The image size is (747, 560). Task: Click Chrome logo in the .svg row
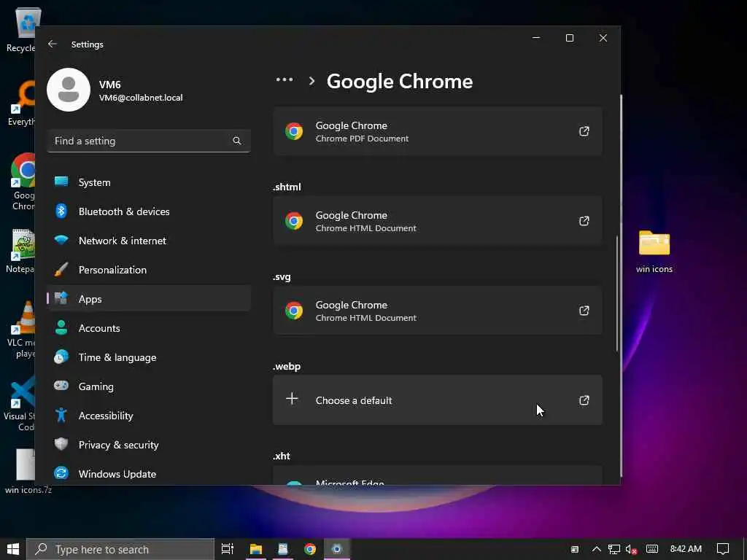click(294, 311)
